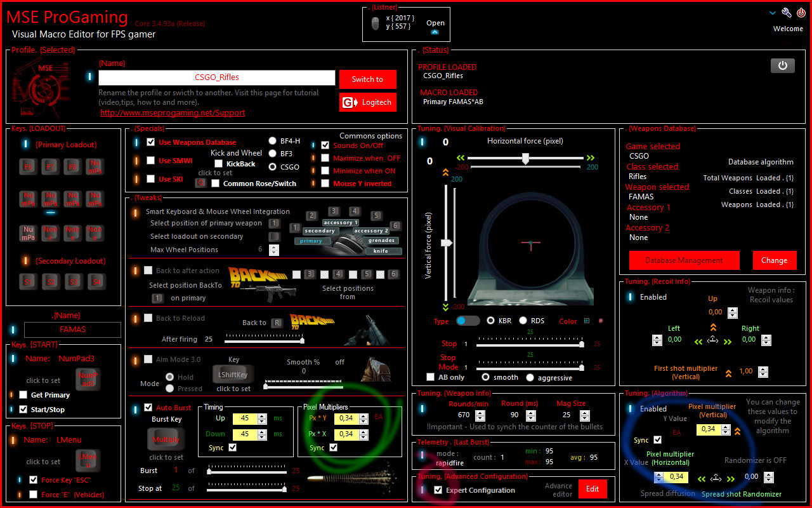Enable KickBack checkbox
This screenshot has width=812, height=508.
pyautogui.click(x=218, y=164)
